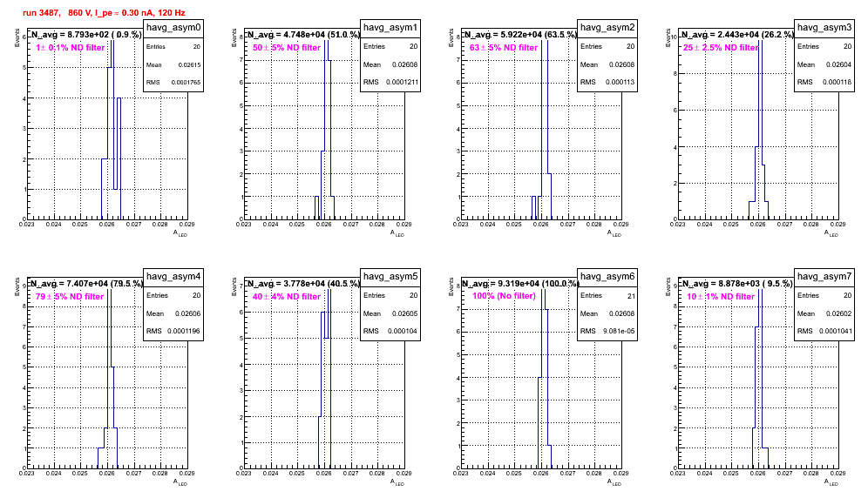The height and width of the screenshot is (498, 868).
Task: Select the magenta 63± 5% ND filter label
Action: click(x=504, y=48)
